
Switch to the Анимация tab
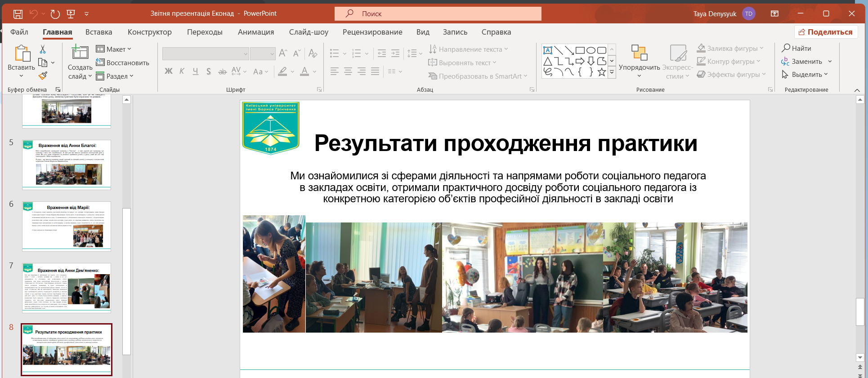[256, 32]
